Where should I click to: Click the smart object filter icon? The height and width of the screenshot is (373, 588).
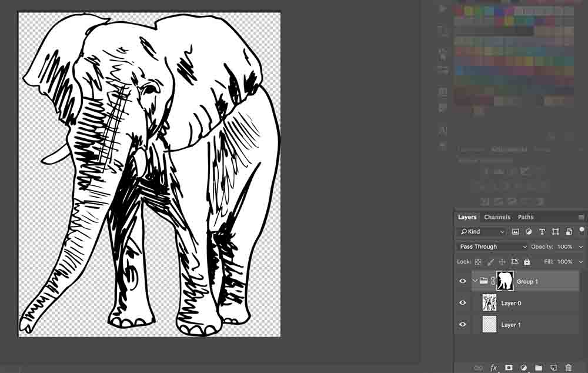[x=569, y=232]
